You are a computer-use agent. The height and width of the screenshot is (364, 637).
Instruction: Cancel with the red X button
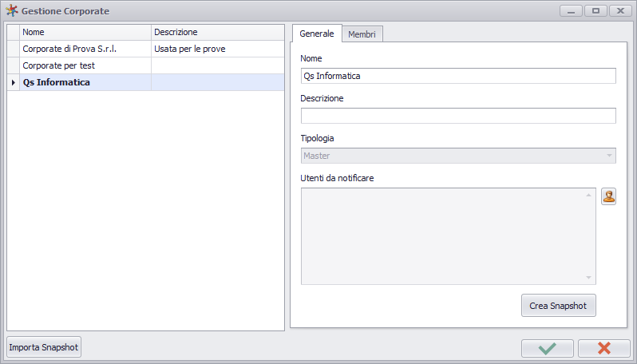point(603,348)
